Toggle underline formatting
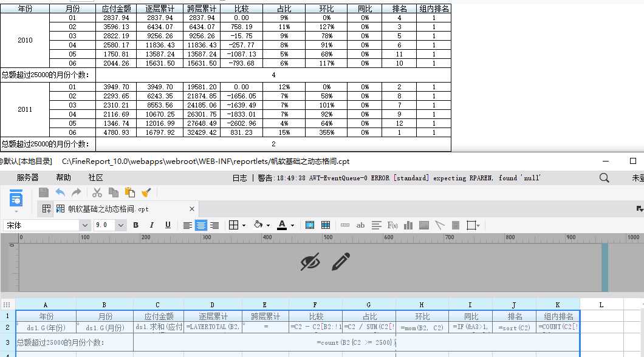The width and height of the screenshot is (644, 357). [x=168, y=225]
